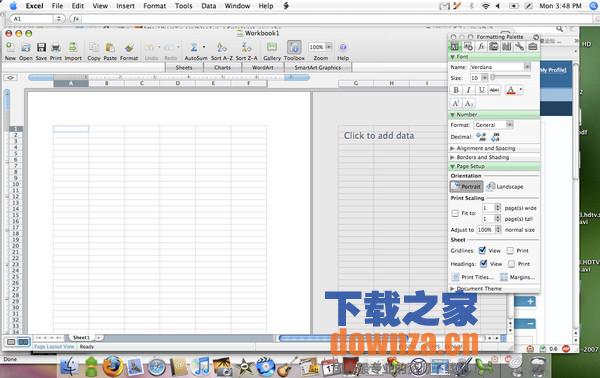Select Portrait orientation
Image resolution: width=600 pixels, height=378 pixels.
point(466,186)
